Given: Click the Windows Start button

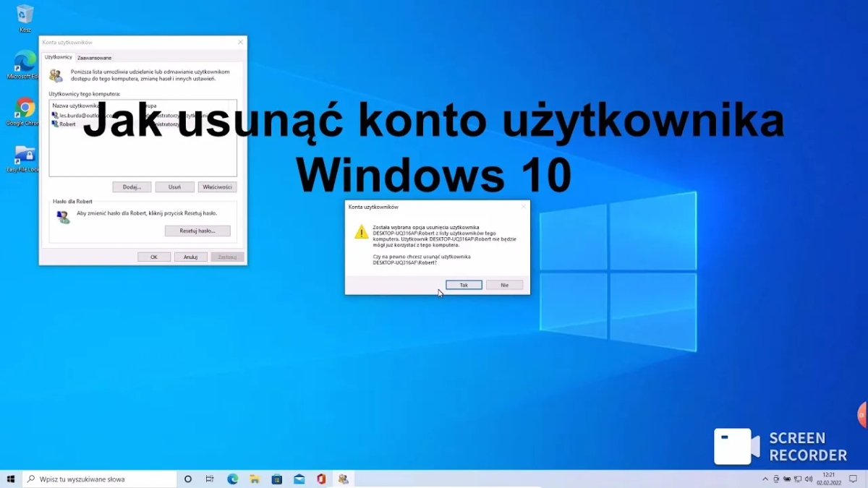Looking at the screenshot, I should pos(11,479).
